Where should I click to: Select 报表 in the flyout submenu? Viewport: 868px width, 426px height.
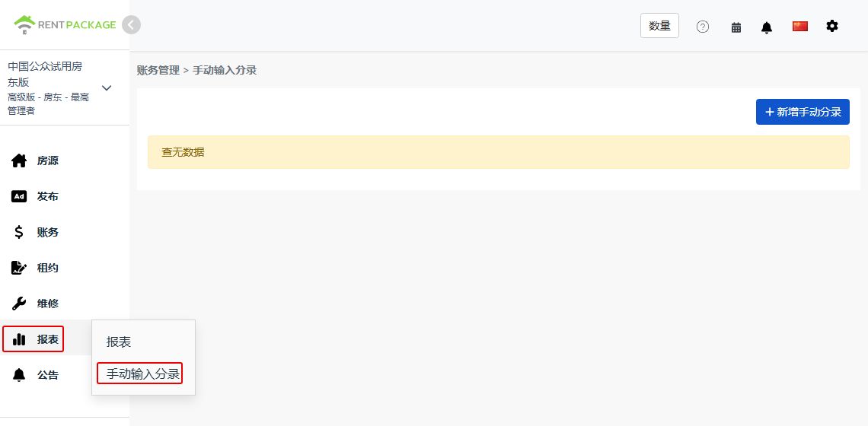pyautogui.click(x=119, y=342)
